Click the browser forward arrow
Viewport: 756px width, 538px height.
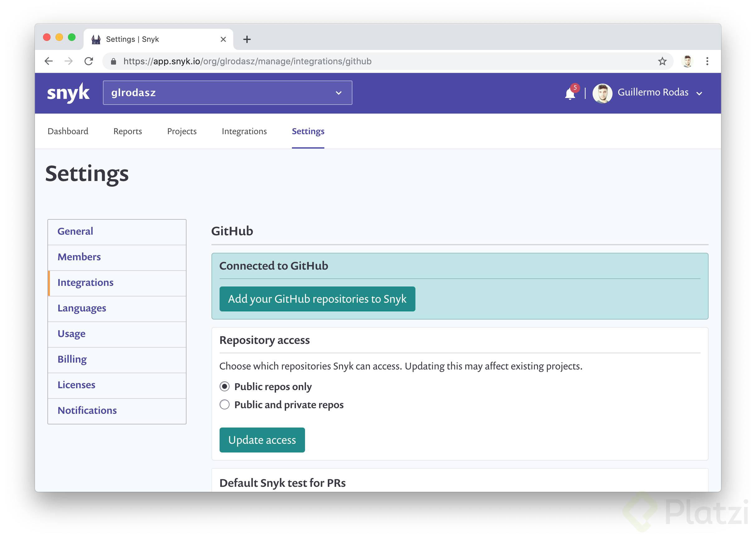[69, 61]
